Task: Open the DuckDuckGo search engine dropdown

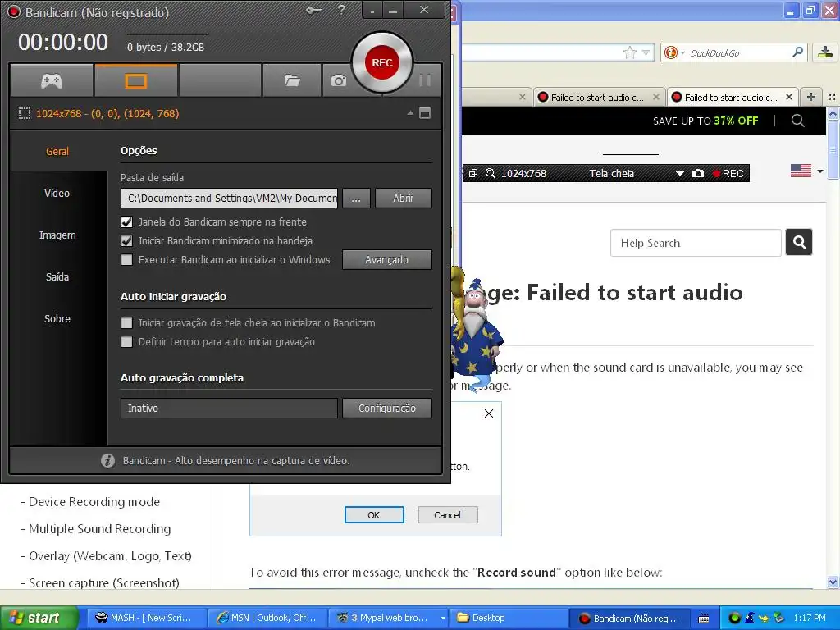Action: coord(674,52)
